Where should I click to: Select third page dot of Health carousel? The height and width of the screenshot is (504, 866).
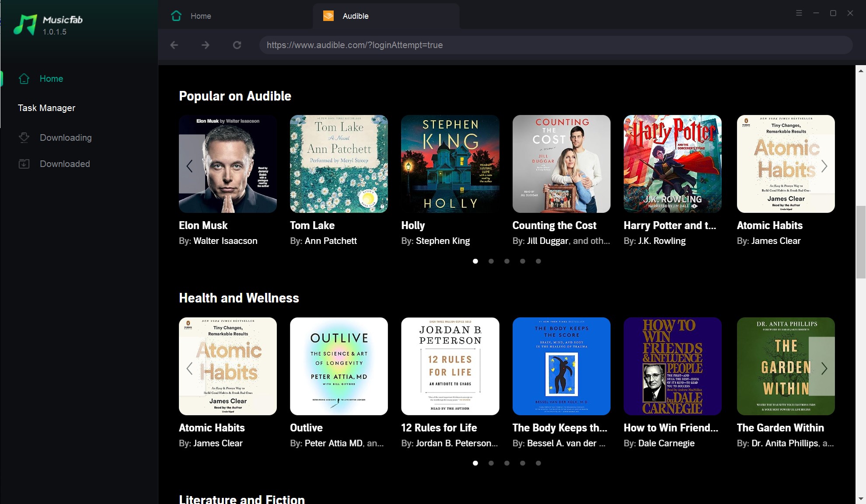507,463
